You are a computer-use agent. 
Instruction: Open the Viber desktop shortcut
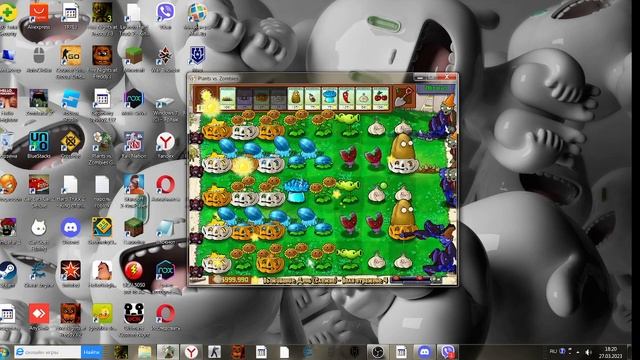165,16
